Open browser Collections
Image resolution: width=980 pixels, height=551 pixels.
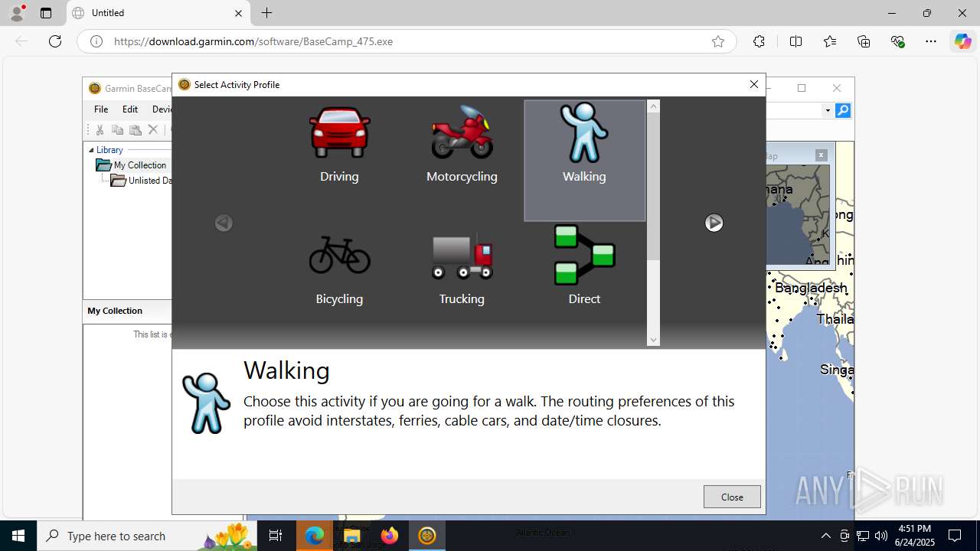(864, 41)
